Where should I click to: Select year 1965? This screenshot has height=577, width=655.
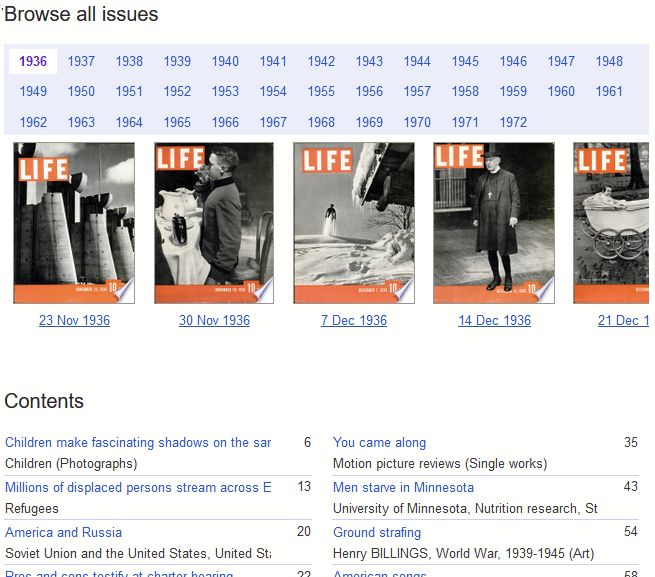click(x=177, y=122)
